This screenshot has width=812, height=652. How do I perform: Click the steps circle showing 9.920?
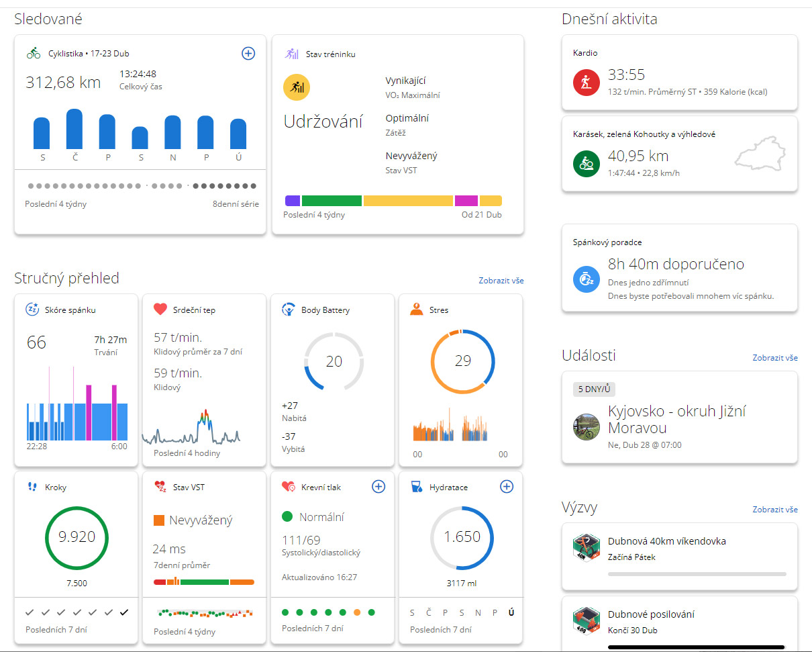point(77,537)
